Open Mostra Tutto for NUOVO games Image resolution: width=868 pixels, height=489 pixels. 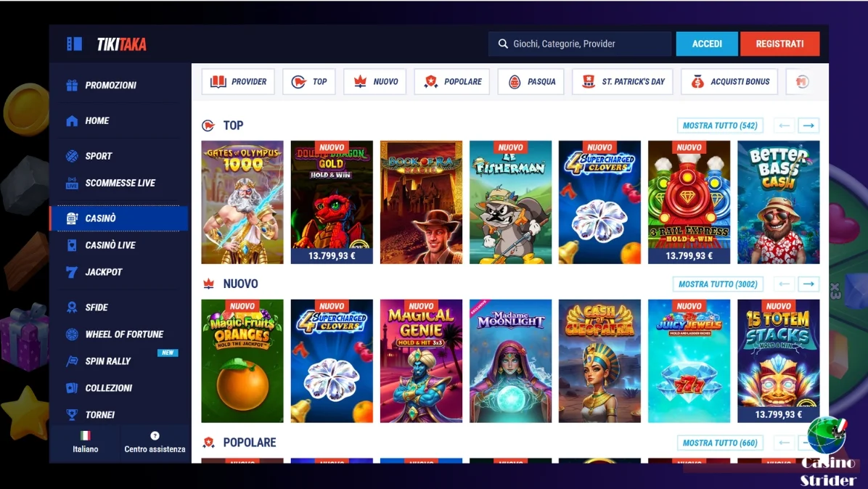click(718, 284)
